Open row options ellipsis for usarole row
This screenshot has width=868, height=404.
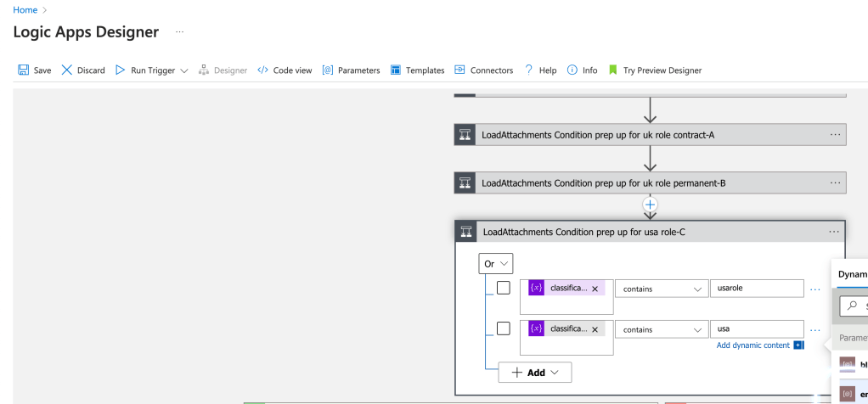pyautogui.click(x=814, y=289)
